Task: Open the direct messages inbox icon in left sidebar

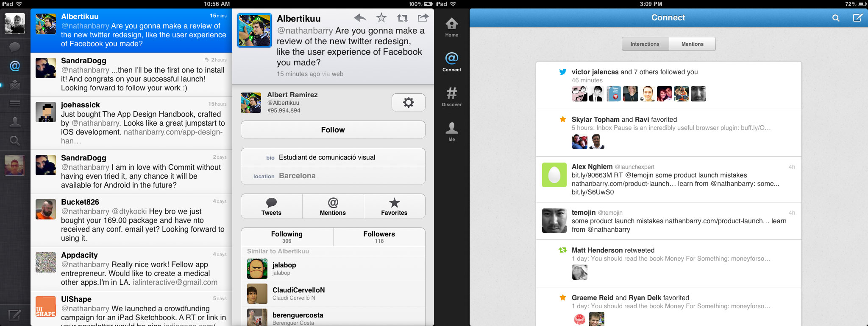Action: tap(15, 85)
